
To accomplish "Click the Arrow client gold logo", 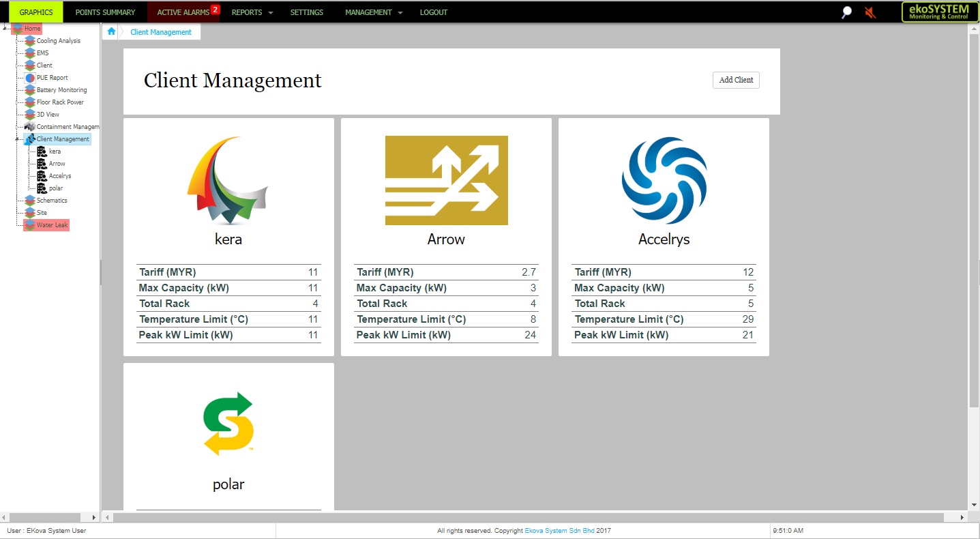I will 446,180.
